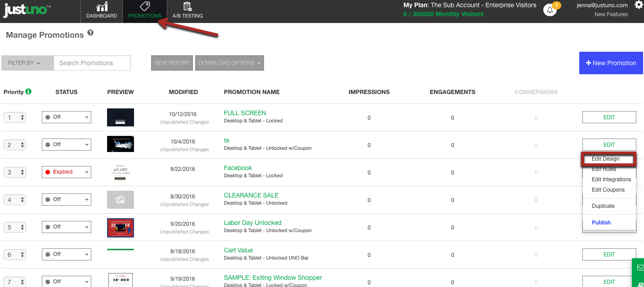This screenshot has width=644, height=287.
Task: Expand Download Options dropdown
Action: click(229, 63)
